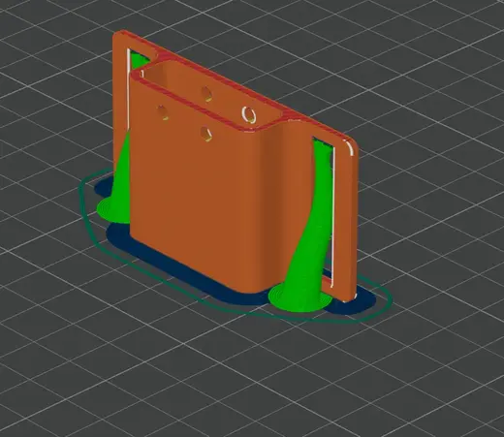Click green support tip inside upper-left slot
504x437 pixels.
pyautogui.click(x=139, y=61)
